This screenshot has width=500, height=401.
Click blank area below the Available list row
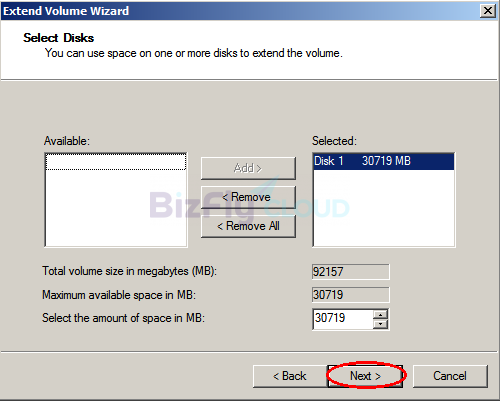[116, 208]
